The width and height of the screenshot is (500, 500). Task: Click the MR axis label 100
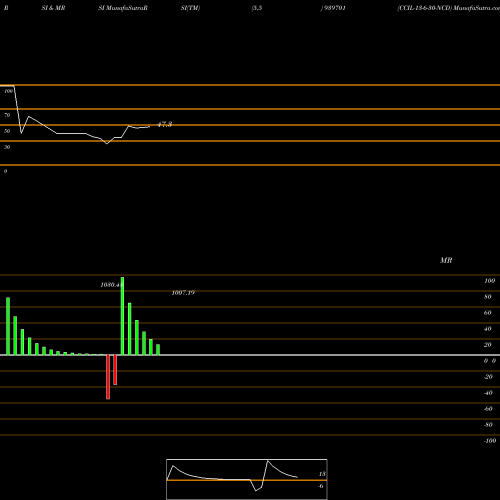tap(489, 281)
